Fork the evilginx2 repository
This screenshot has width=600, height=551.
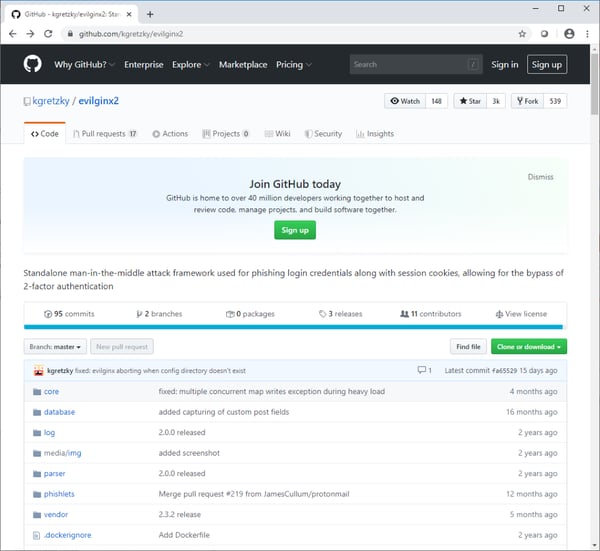(x=527, y=101)
